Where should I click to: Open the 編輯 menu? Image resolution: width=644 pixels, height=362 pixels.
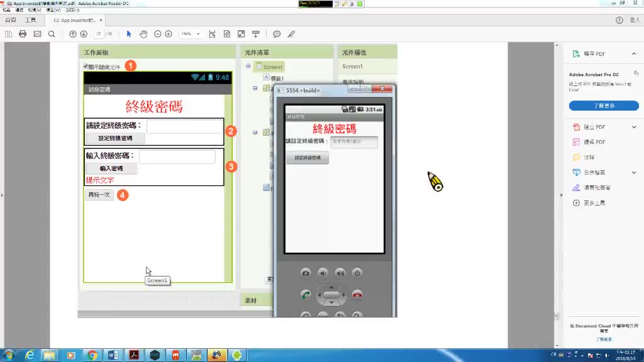coord(19,10)
